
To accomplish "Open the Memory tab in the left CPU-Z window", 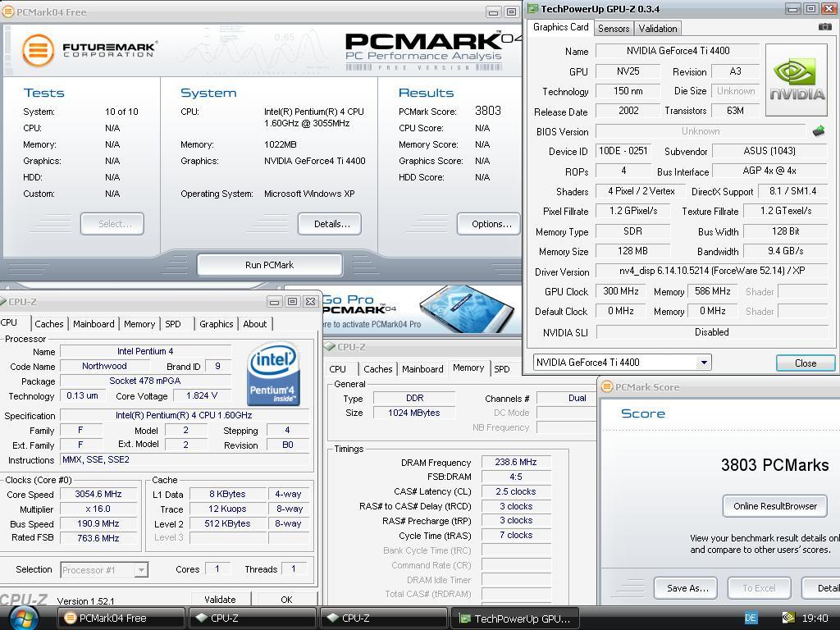I will coord(139,324).
